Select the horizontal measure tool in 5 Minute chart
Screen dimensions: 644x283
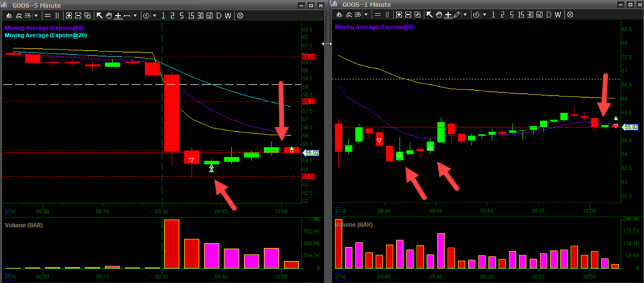click(128, 15)
